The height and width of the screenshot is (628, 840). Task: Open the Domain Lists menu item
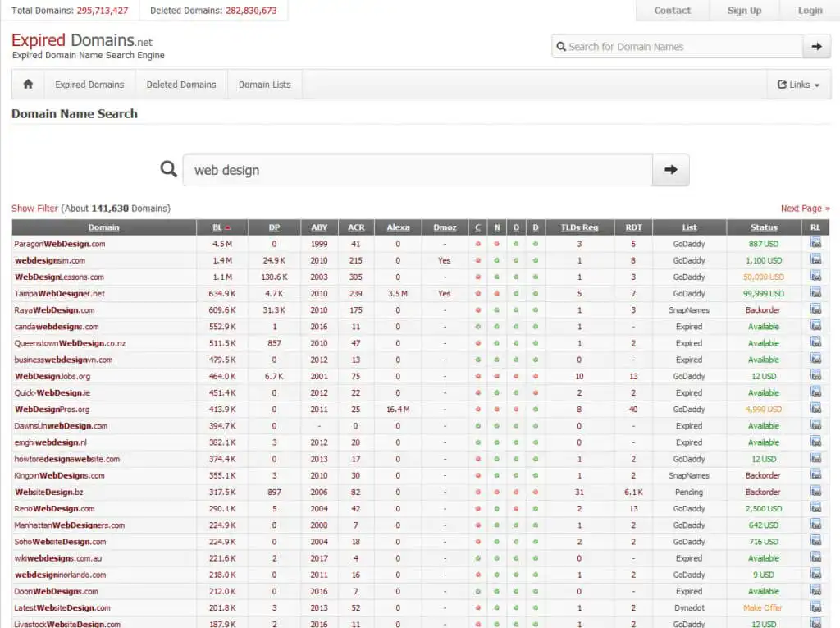tap(265, 85)
